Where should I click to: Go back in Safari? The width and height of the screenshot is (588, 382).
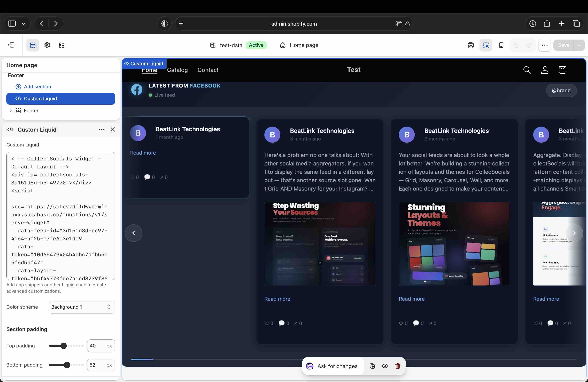[x=42, y=24]
